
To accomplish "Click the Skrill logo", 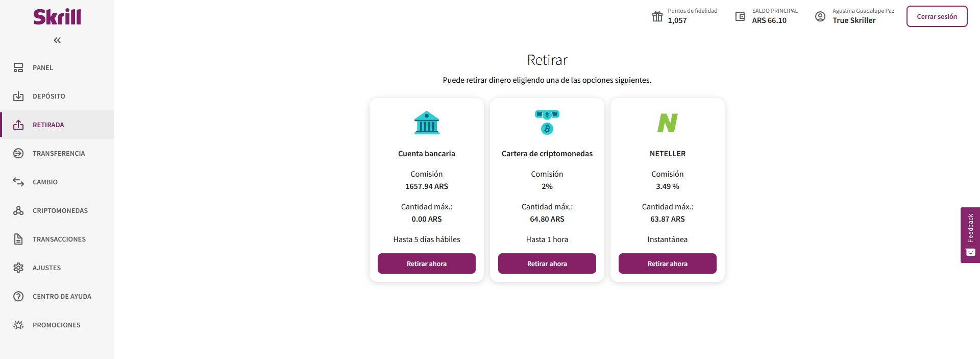I will (x=57, y=17).
